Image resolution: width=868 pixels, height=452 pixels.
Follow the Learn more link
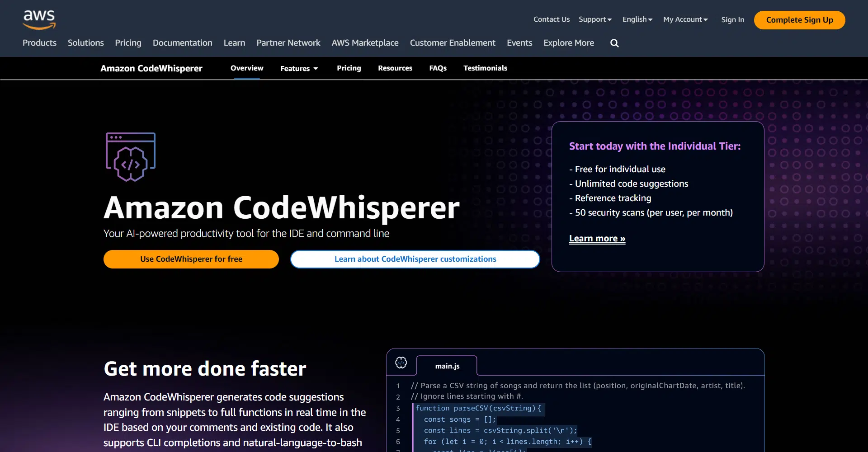[597, 239]
